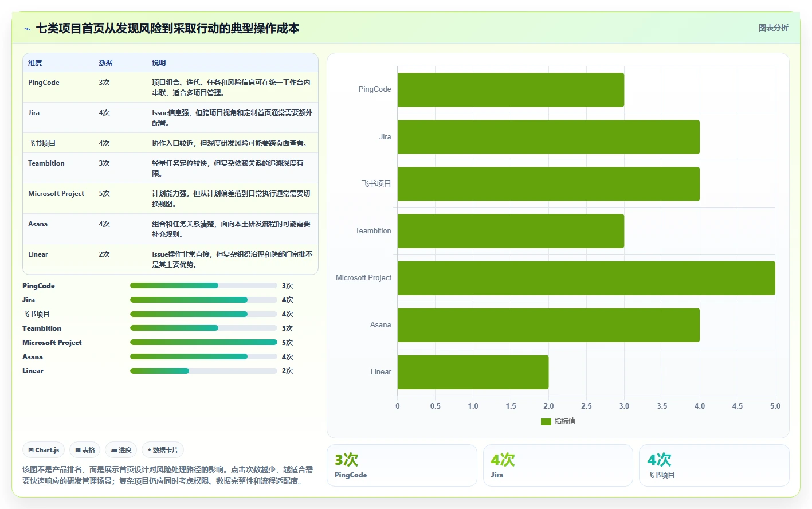Click the Linear description about Issue操作
812x509 pixels.
tap(232, 260)
